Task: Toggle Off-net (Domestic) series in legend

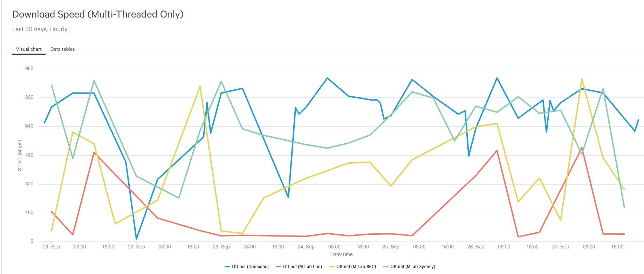Action: [250, 267]
